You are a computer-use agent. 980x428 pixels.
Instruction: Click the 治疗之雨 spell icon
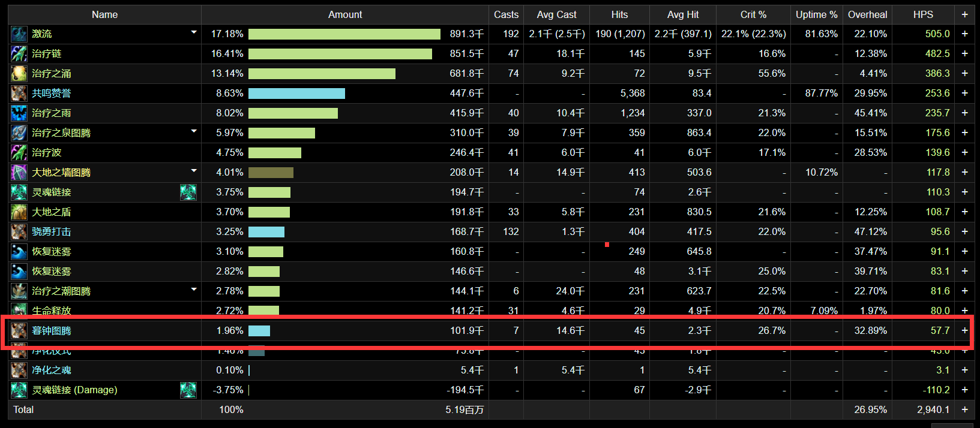(19, 113)
